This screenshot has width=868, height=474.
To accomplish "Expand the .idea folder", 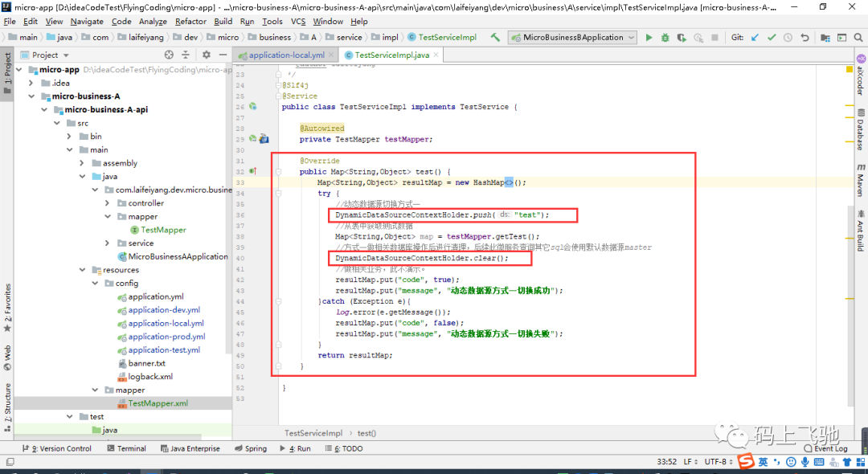I will click(x=31, y=83).
